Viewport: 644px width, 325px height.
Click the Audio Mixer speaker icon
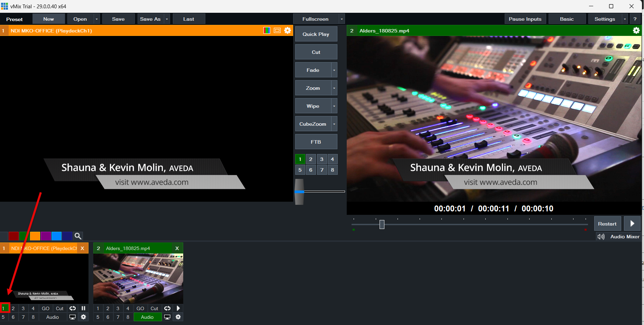(x=601, y=237)
